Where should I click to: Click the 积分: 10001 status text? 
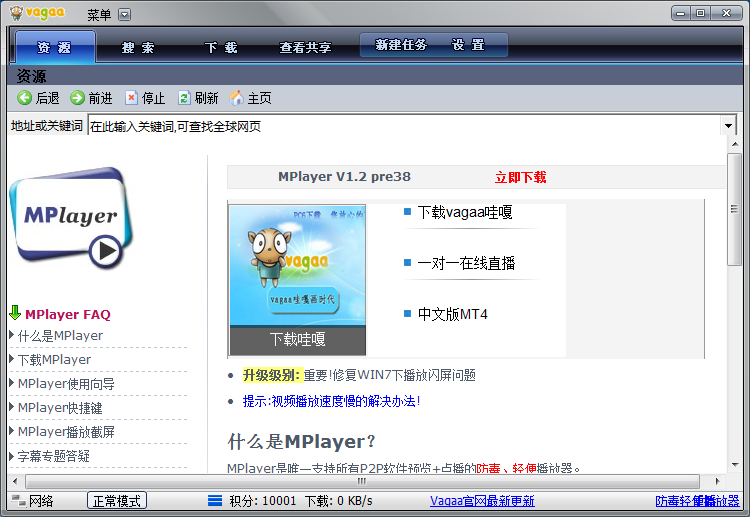click(x=263, y=501)
